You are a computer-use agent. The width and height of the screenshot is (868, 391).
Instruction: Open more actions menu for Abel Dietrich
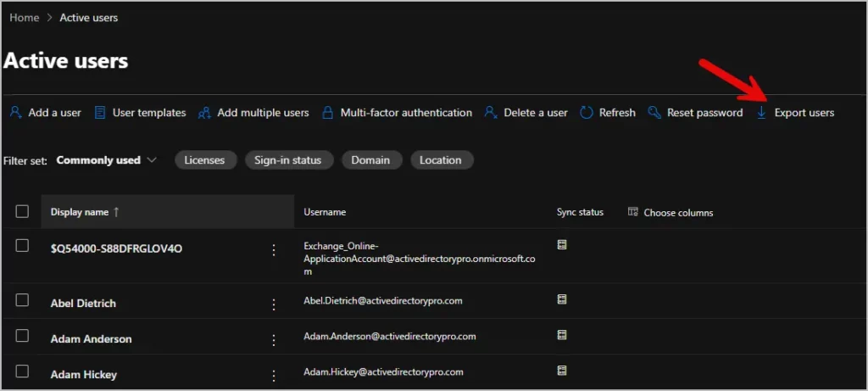[274, 304]
